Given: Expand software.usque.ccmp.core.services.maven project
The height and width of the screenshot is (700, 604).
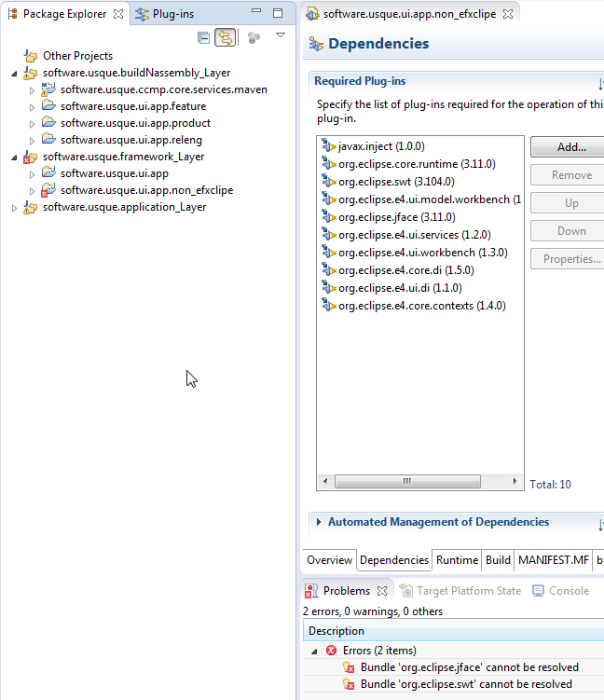Looking at the screenshot, I should click(32, 90).
